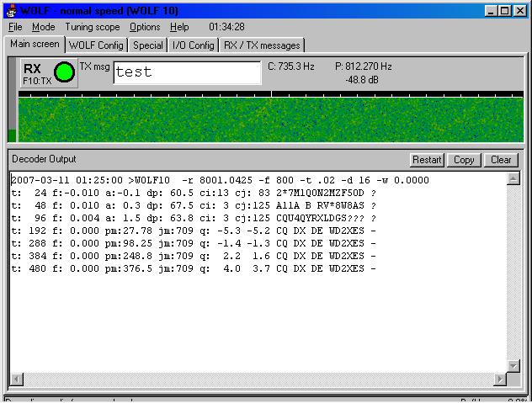Open the Tuning scope menu

tap(93, 27)
